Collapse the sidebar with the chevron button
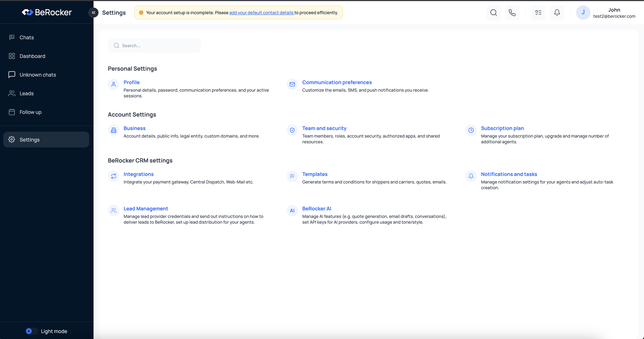 tap(94, 13)
